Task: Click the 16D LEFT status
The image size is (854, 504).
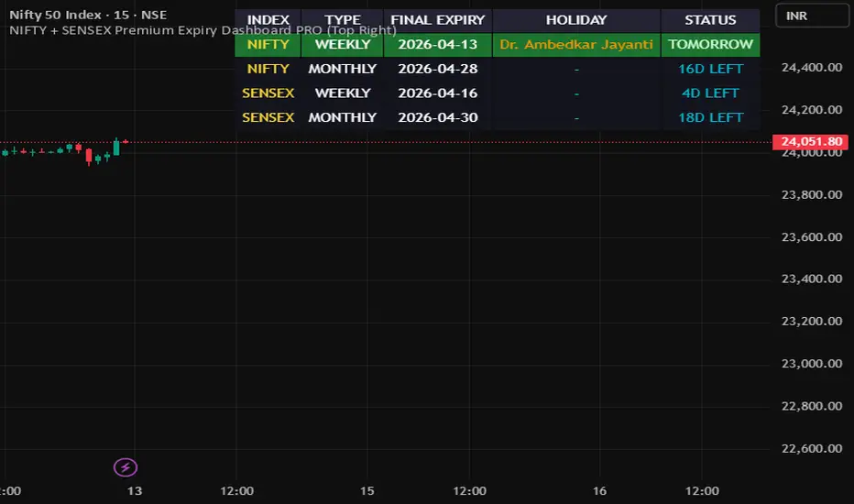Action: coord(710,69)
